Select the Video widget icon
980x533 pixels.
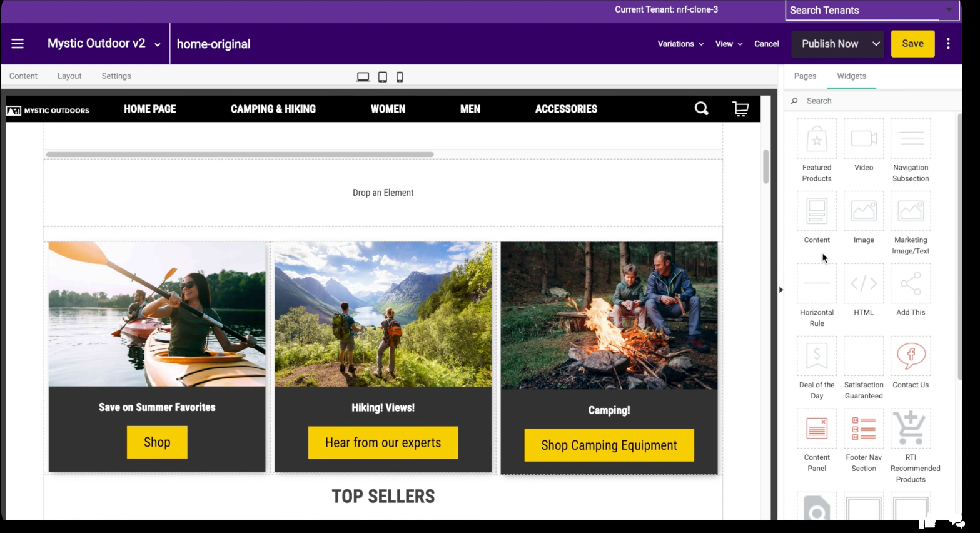[x=864, y=139]
